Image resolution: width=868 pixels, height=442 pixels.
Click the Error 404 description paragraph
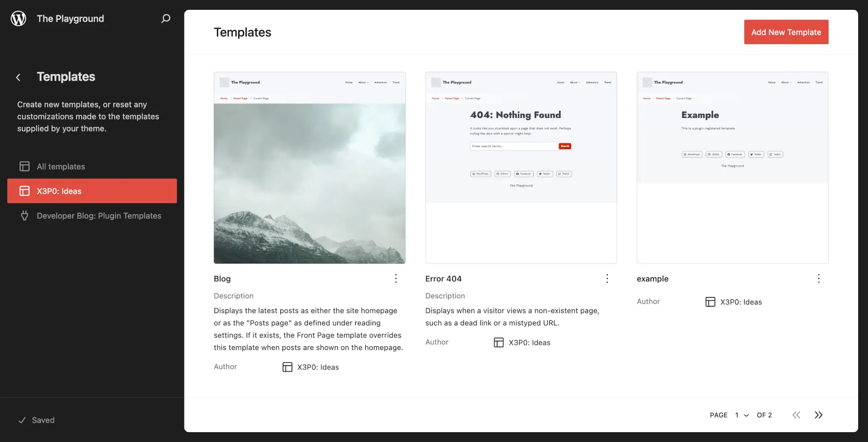coord(512,316)
